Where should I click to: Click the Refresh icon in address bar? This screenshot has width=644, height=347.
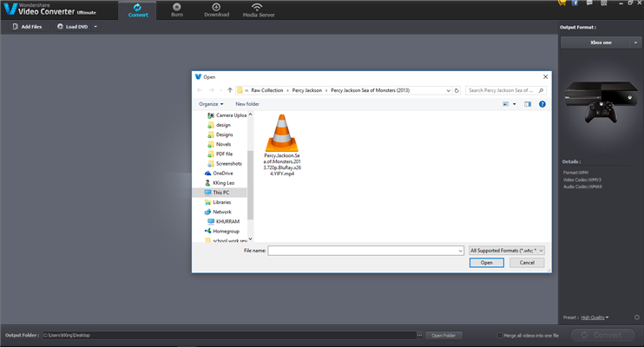[457, 90]
